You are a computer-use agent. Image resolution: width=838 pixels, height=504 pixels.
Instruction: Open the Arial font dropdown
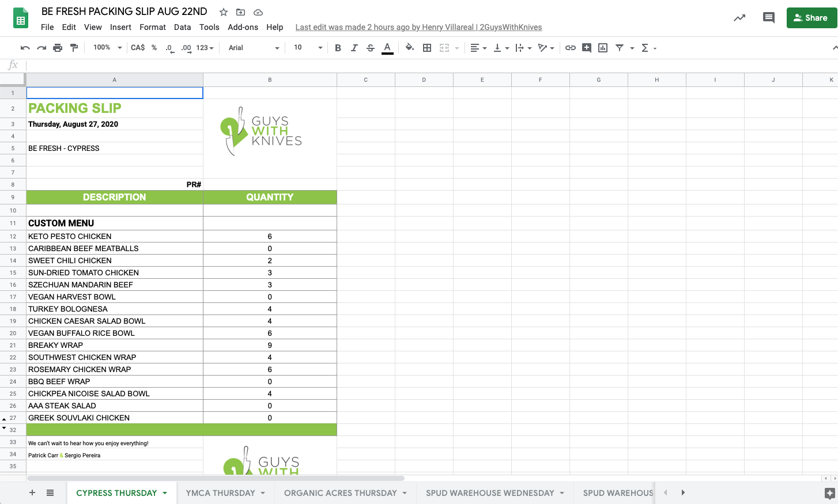pyautogui.click(x=254, y=48)
